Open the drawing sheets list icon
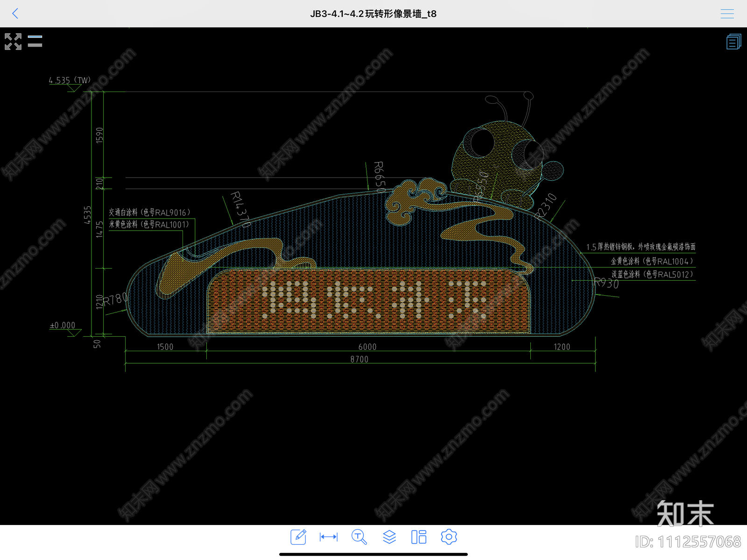 [x=733, y=42]
